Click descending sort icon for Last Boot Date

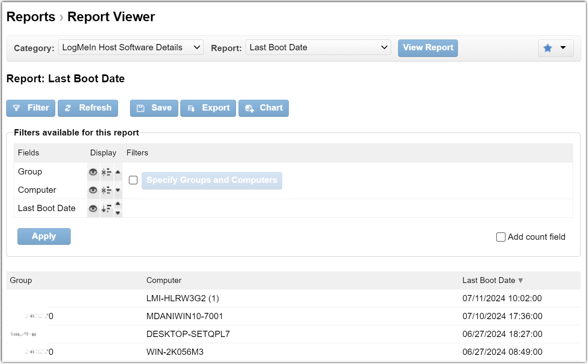(106, 209)
